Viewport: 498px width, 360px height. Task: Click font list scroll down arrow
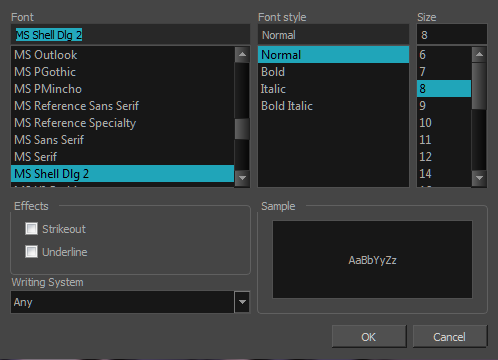point(242,178)
